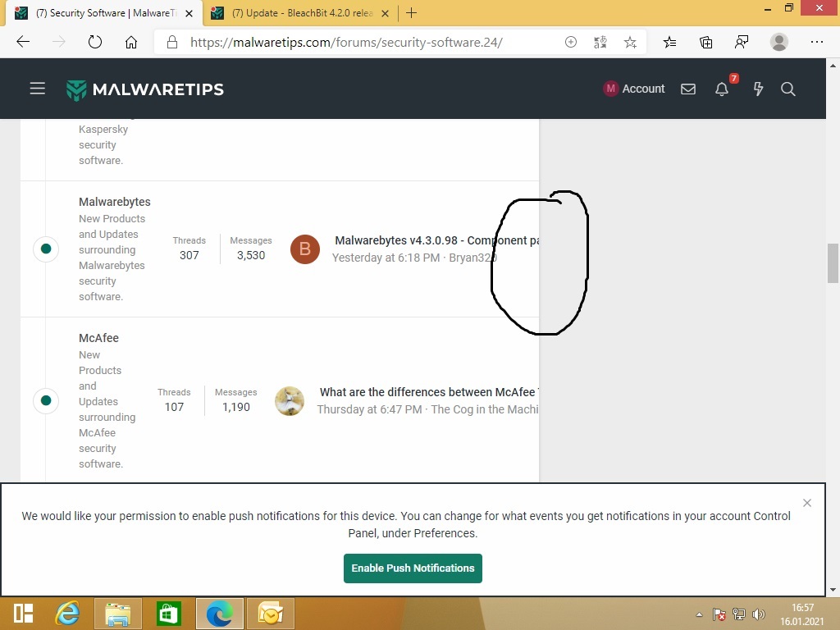The height and width of the screenshot is (630, 840).
Task: Click McAfee Messages count 1,190
Action: (x=235, y=407)
